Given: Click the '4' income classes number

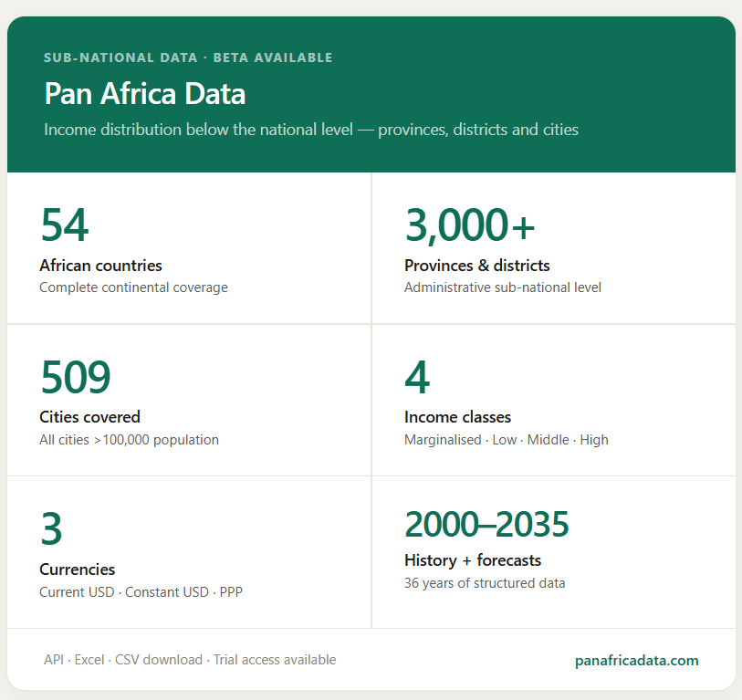Looking at the screenshot, I should [417, 377].
